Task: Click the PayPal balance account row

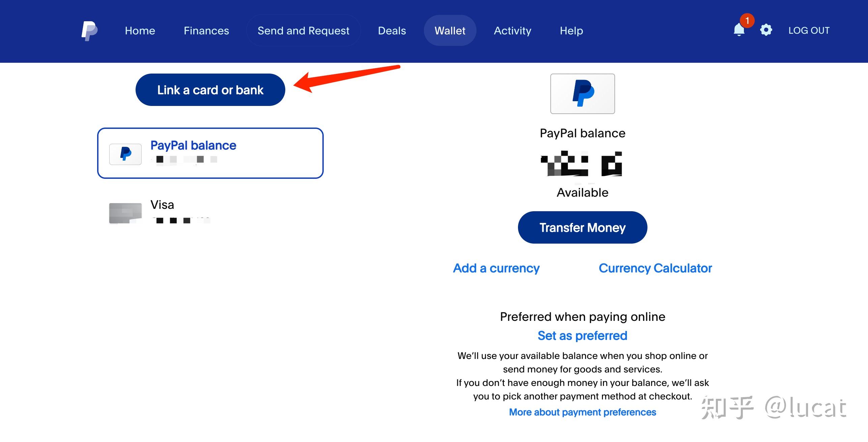Action: [x=208, y=153]
